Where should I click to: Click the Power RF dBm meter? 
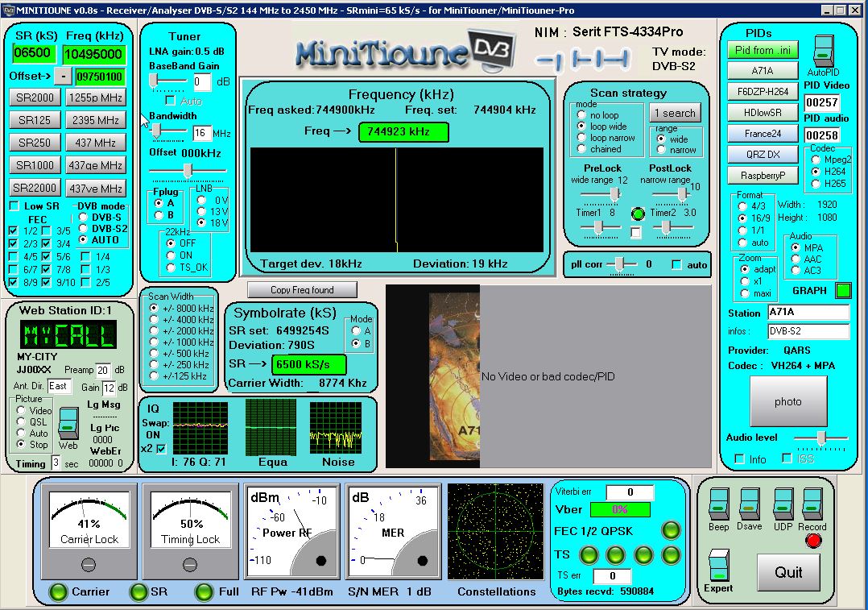pos(291,532)
